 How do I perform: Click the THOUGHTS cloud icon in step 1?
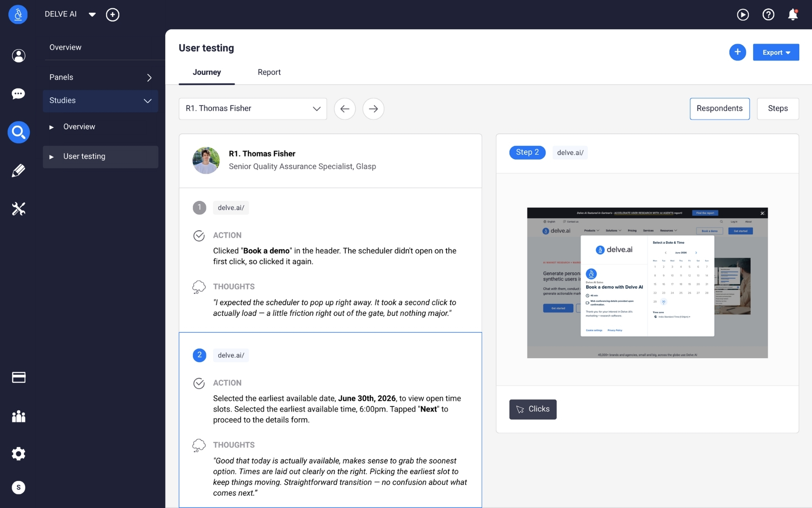click(199, 287)
